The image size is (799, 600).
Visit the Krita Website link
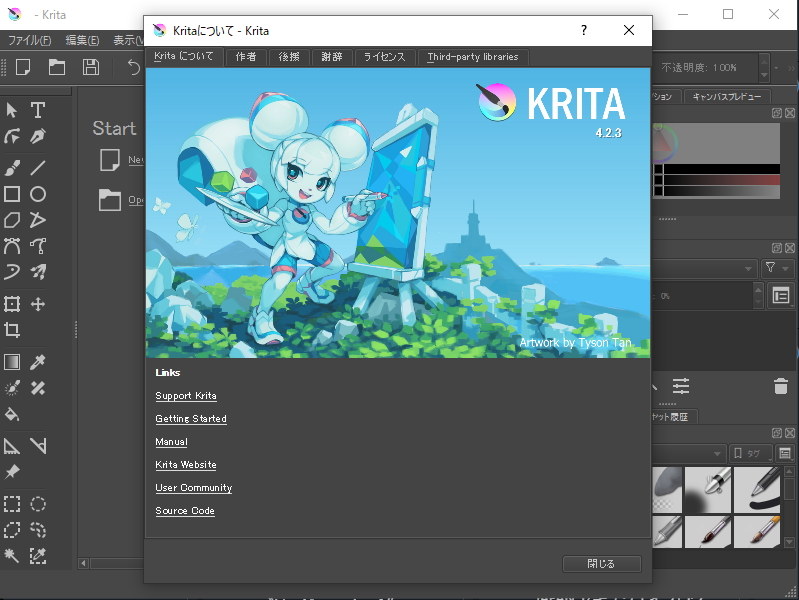click(x=186, y=464)
